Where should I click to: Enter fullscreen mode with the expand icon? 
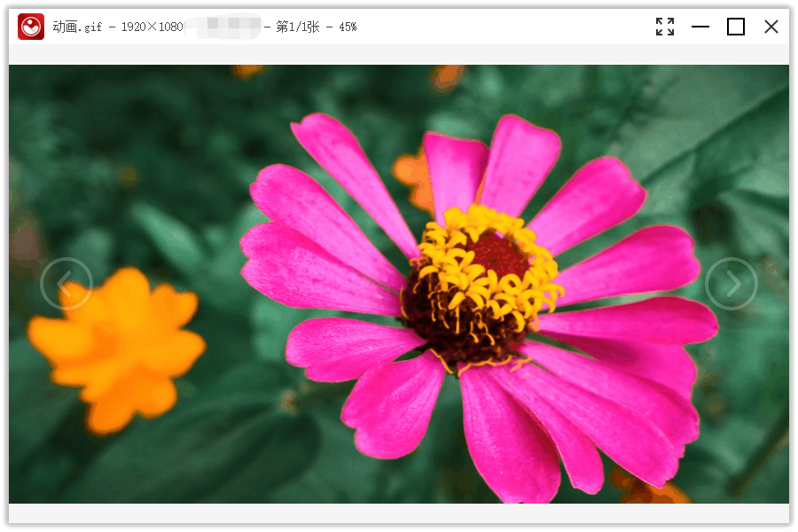[665, 27]
